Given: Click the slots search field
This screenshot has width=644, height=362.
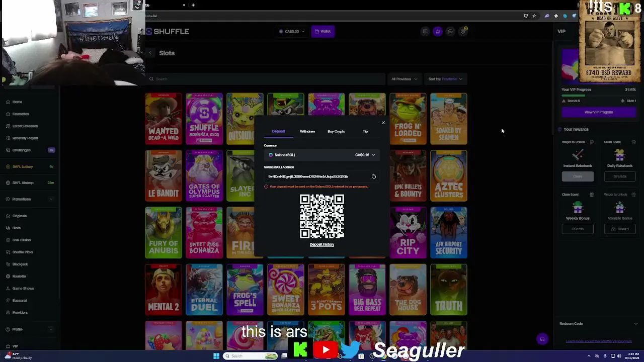Looking at the screenshot, I should [x=266, y=79].
